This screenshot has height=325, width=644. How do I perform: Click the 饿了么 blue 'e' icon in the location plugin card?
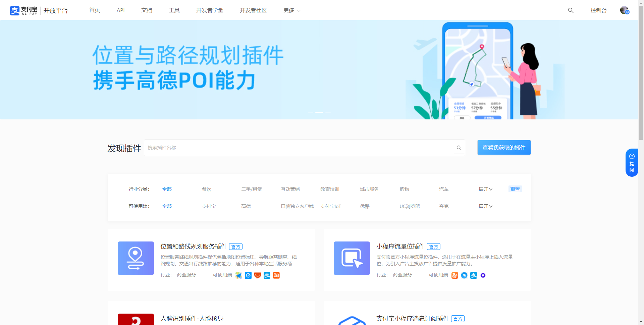click(x=248, y=275)
